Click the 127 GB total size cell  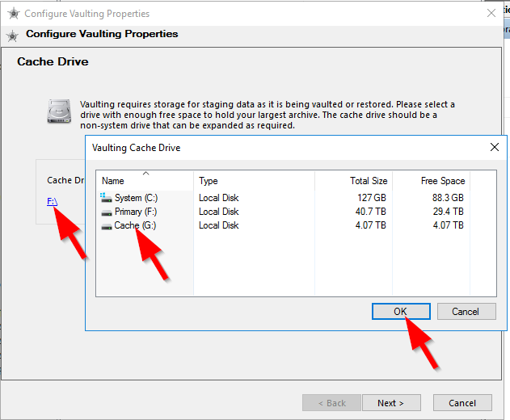click(372, 198)
